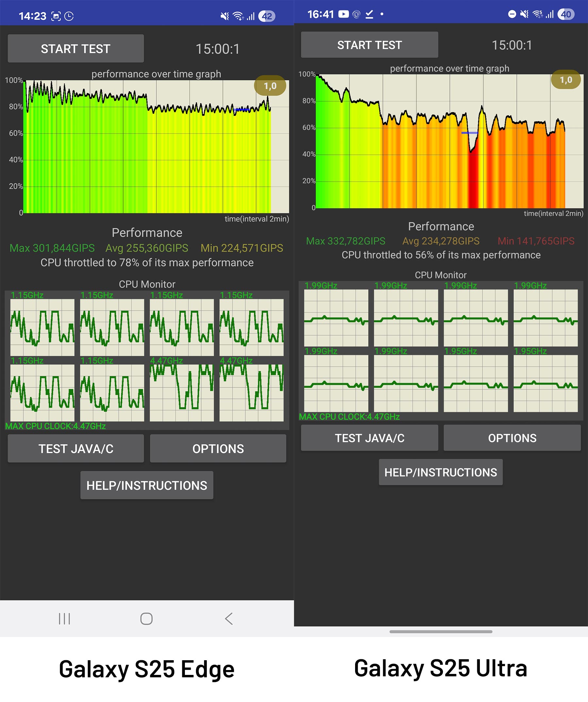Viewport: 588px width, 702px height.
Task: Tap the 15:00:1 timer on S25 Ultra
Action: [512, 45]
